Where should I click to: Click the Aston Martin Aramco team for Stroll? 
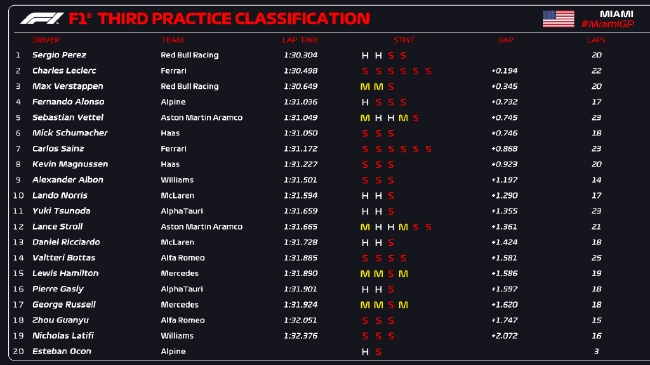point(201,226)
